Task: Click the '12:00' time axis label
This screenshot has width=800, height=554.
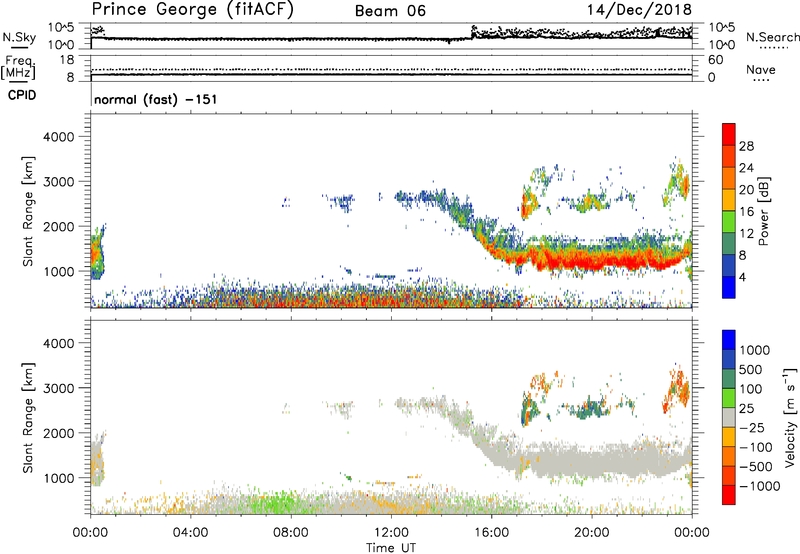Action: click(x=391, y=533)
